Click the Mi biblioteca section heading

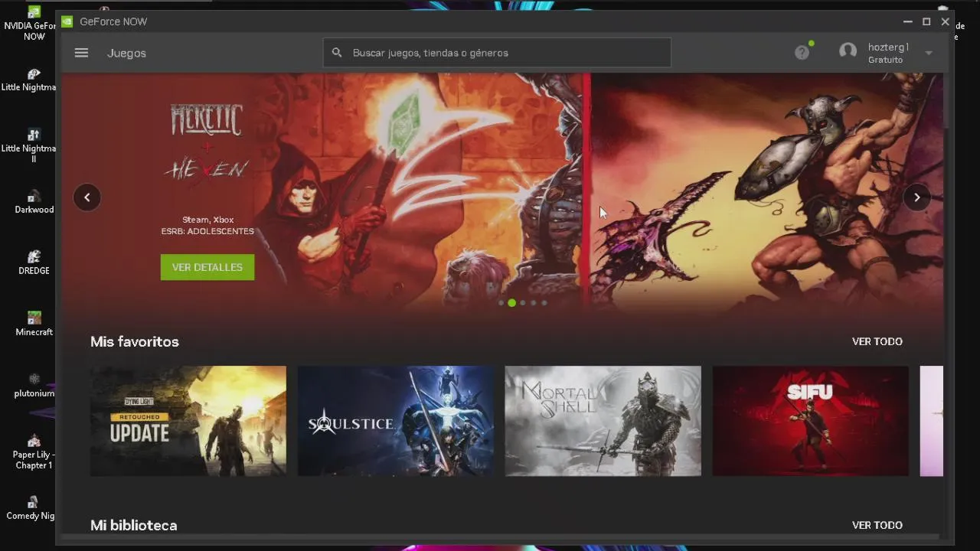click(133, 525)
